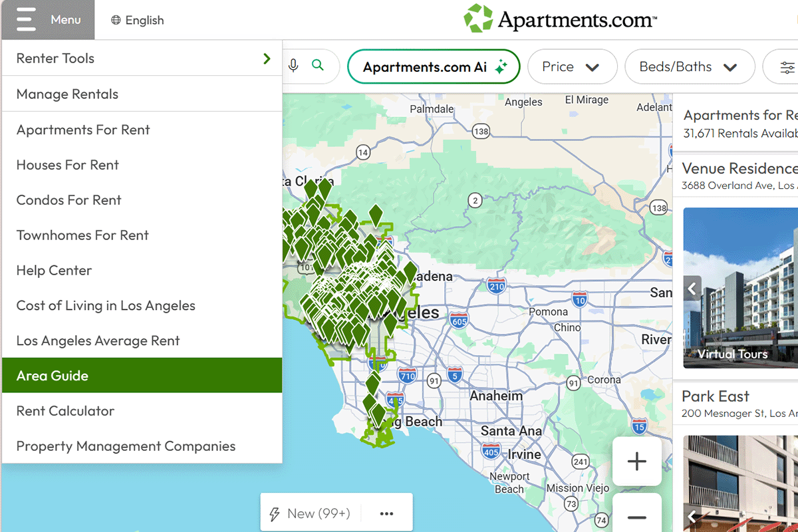Select Apartments For Rent menu item

(x=142, y=130)
